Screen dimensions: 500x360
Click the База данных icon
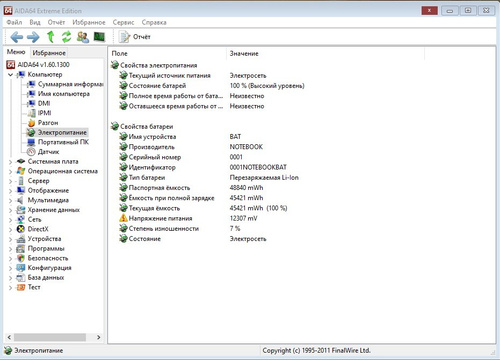(21, 277)
